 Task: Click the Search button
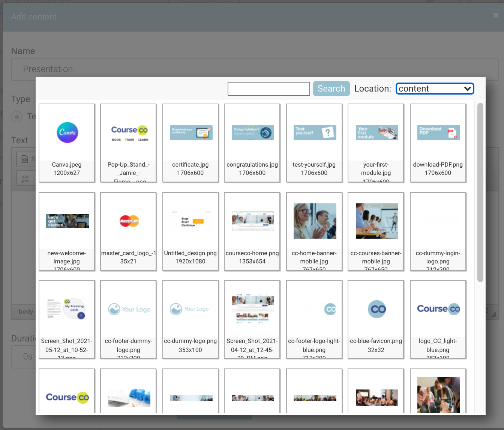(x=331, y=89)
